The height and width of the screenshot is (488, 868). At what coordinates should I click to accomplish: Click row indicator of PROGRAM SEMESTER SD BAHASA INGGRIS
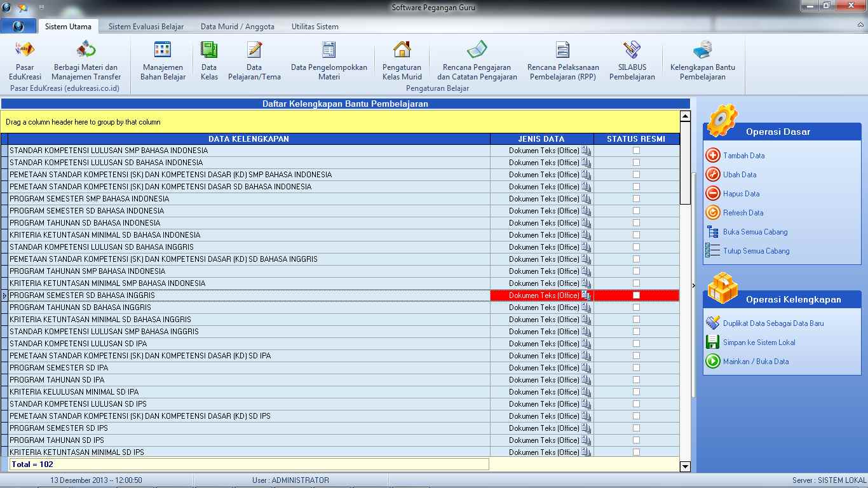(x=4, y=295)
